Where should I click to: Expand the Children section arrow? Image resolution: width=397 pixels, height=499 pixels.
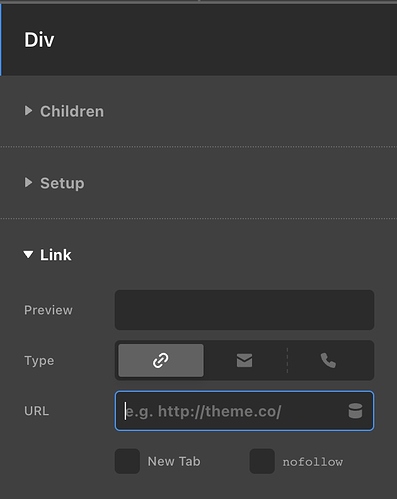pos(28,111)
